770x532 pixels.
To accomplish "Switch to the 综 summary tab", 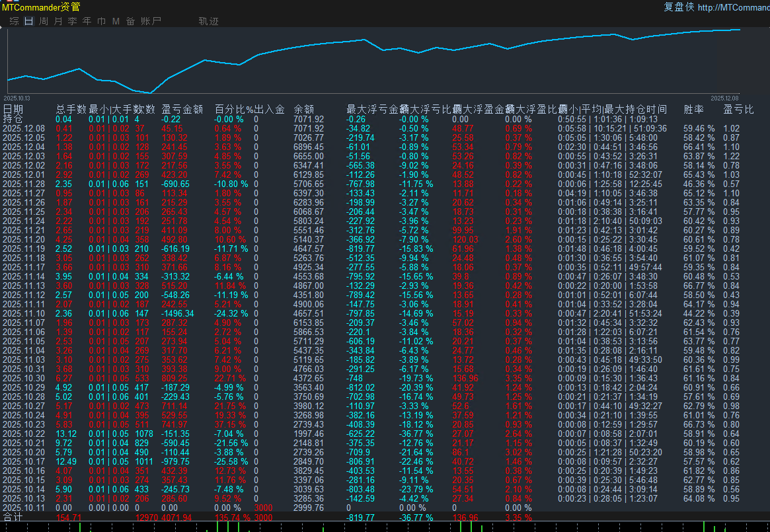I will pyautogui.click(x=14, y=21).
